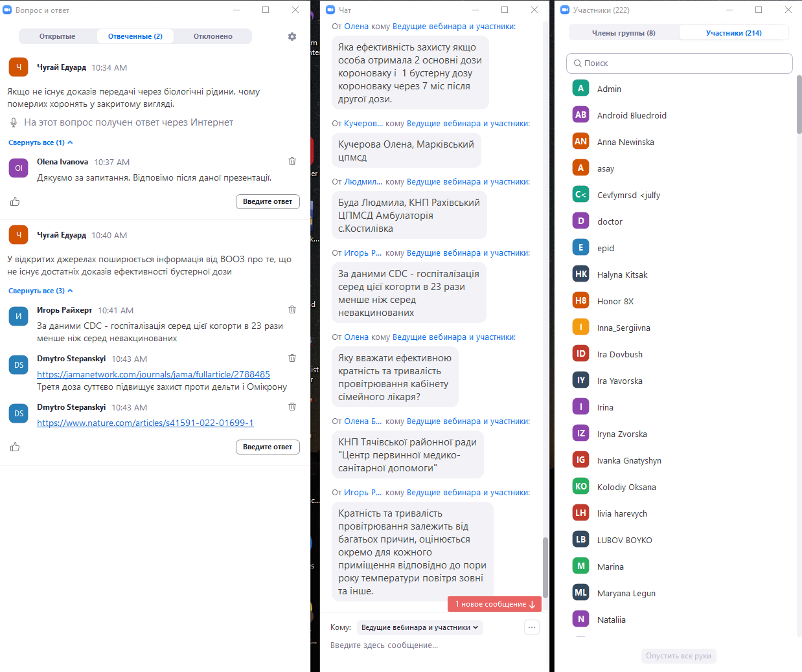Open chat more options ellipsis button

(x=531, y=627)
